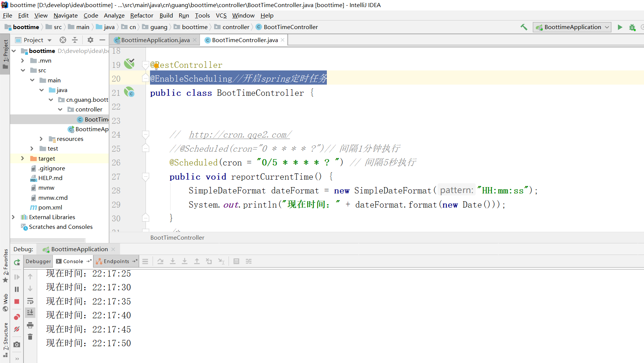Toggle soft-wrap in the console
This screenshot has height=363, width=644.
[30, 301]
